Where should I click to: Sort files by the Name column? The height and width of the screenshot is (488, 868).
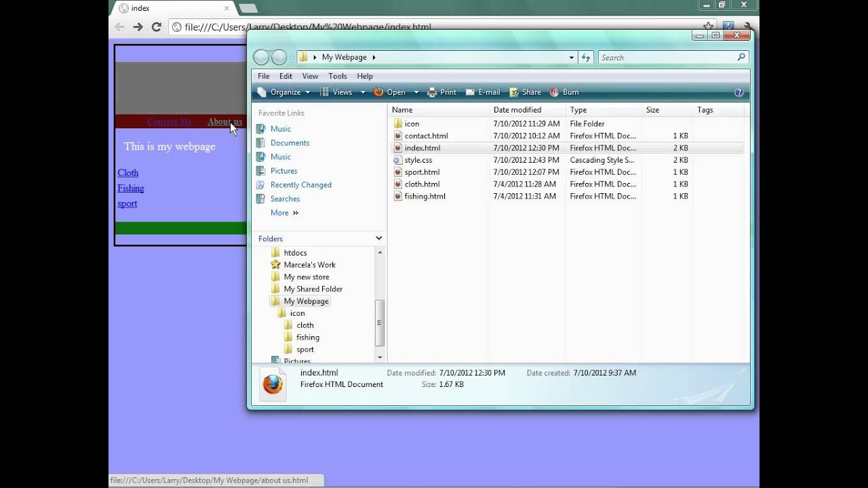click(x=439, y=110)
